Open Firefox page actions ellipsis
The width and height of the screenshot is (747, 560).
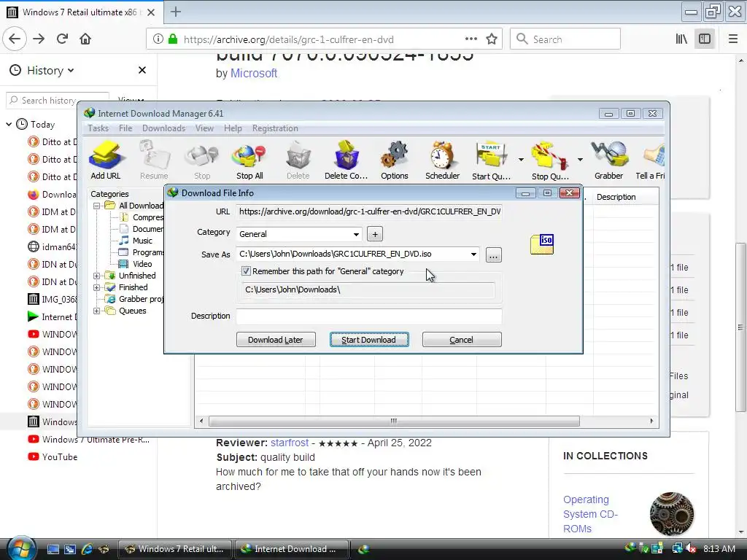click(x=471, y=39)
